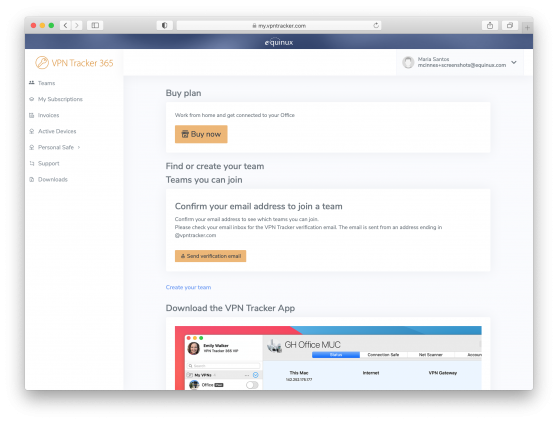Open Downloads in the sidebar
Viewport: 558px width, 423px height.
pos(53,179)
